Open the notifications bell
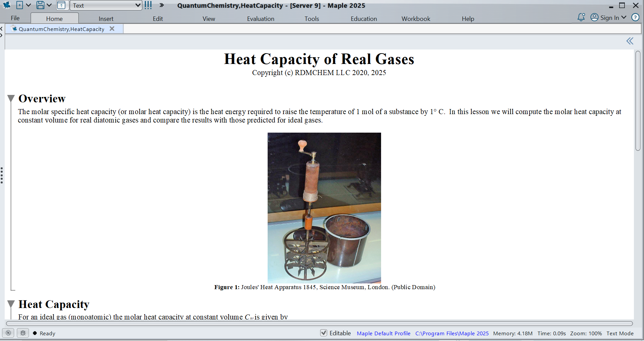The image size is (644, 341). (x=581, y=17)
